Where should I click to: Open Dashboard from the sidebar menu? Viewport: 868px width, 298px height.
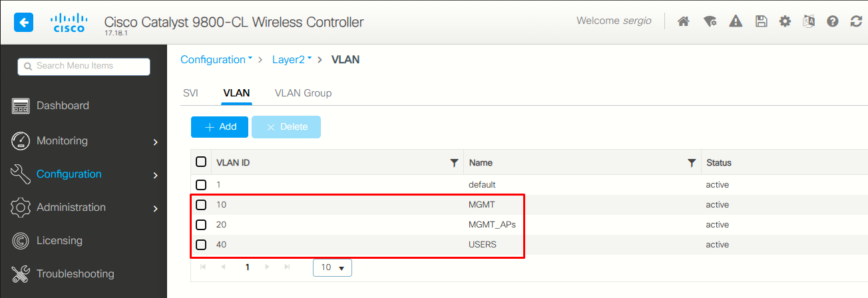tap(63, 106)
